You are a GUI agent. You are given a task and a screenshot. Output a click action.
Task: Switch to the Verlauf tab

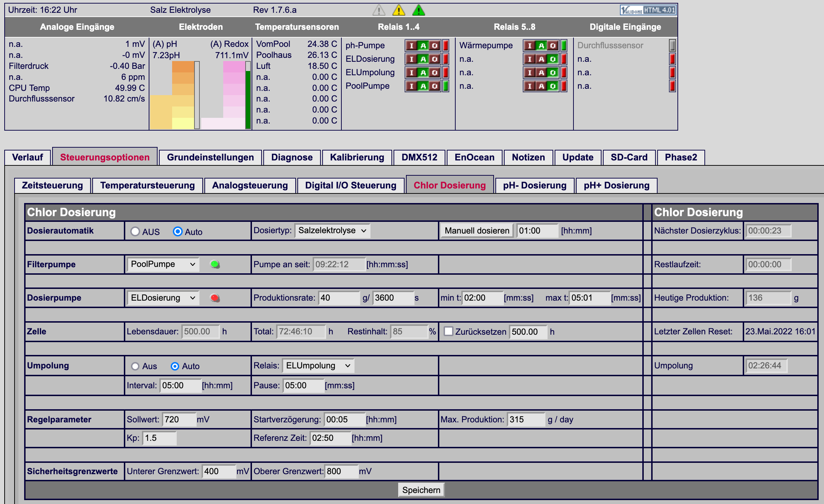click(27, 157)
